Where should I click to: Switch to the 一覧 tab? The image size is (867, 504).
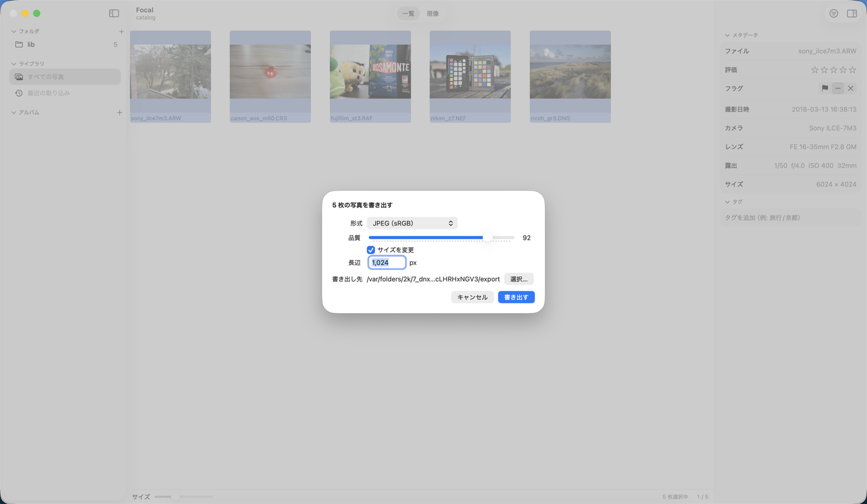click(x=408, y=13)
